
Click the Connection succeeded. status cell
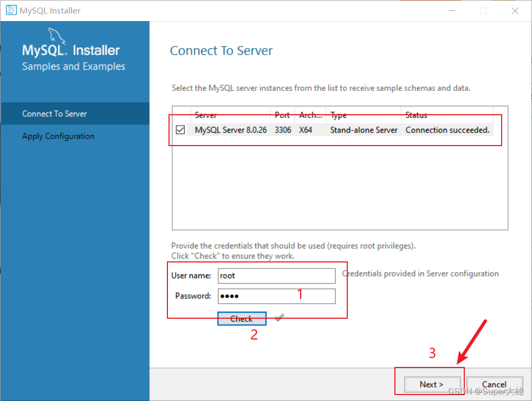(447, 130)
